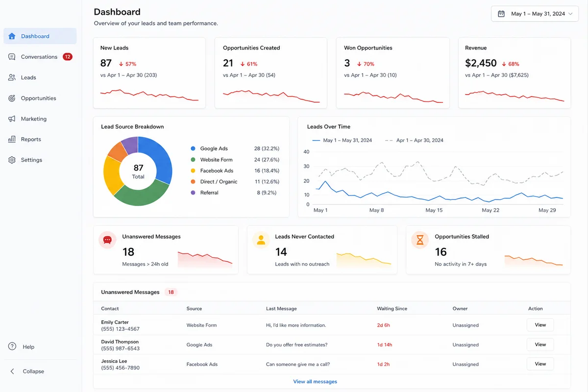Click the red Unanswered Messages chat icon
588x392 pixels.
[x=108, y=240]
